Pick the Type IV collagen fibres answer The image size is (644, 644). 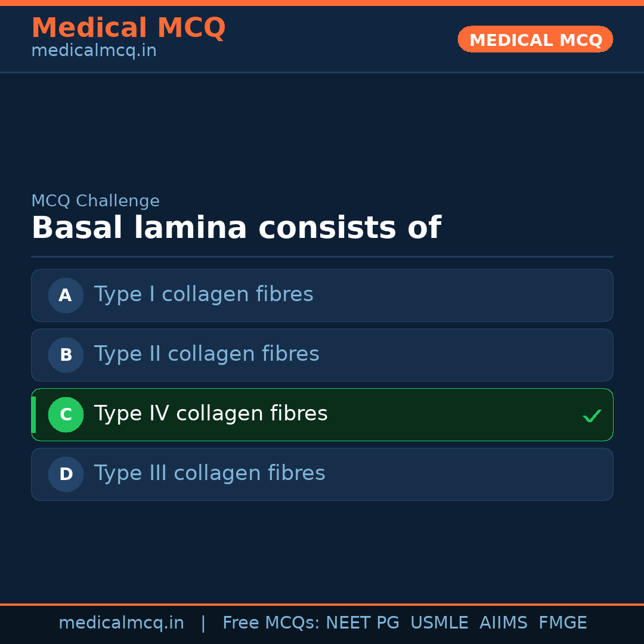coord(210,414)
